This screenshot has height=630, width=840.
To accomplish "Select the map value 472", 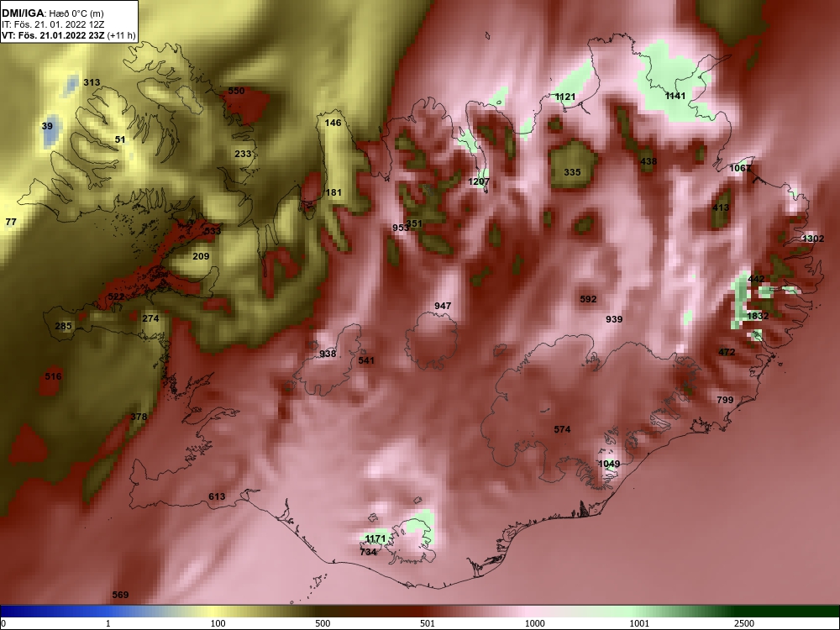I will click(727, 353).
